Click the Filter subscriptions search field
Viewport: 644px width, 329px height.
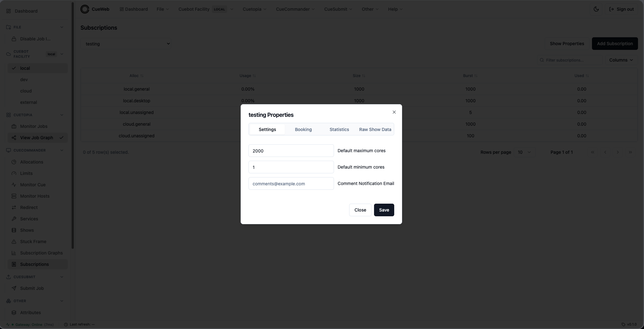[x=569, y=60]
